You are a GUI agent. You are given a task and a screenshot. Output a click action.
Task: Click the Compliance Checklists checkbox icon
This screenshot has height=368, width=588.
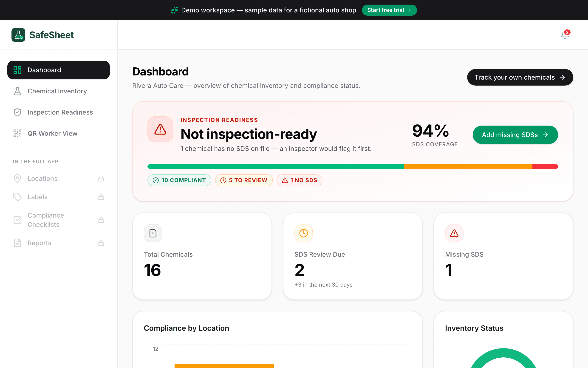(17, 220)
